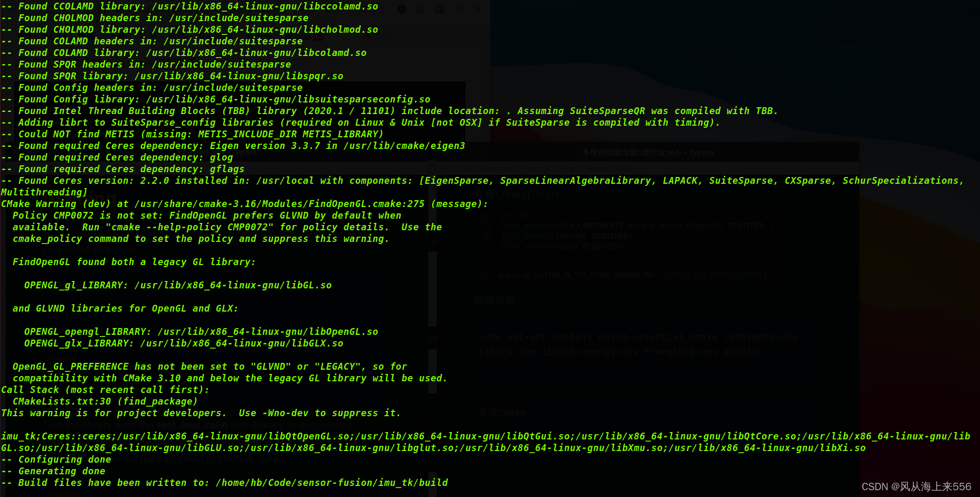Click the 'Found CHOLMOD headers in' line
980x497 pixels.
point(155,18)
